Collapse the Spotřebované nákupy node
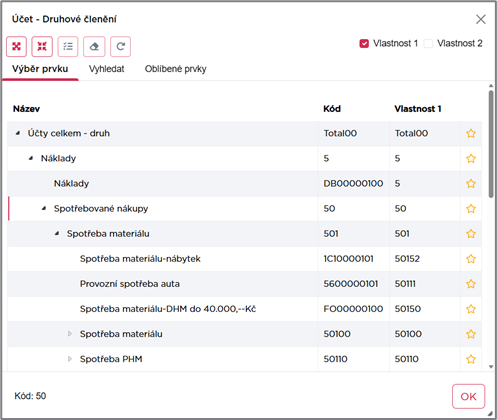The width and height of the screenshot is (497, 420). (x=44, y=209)
